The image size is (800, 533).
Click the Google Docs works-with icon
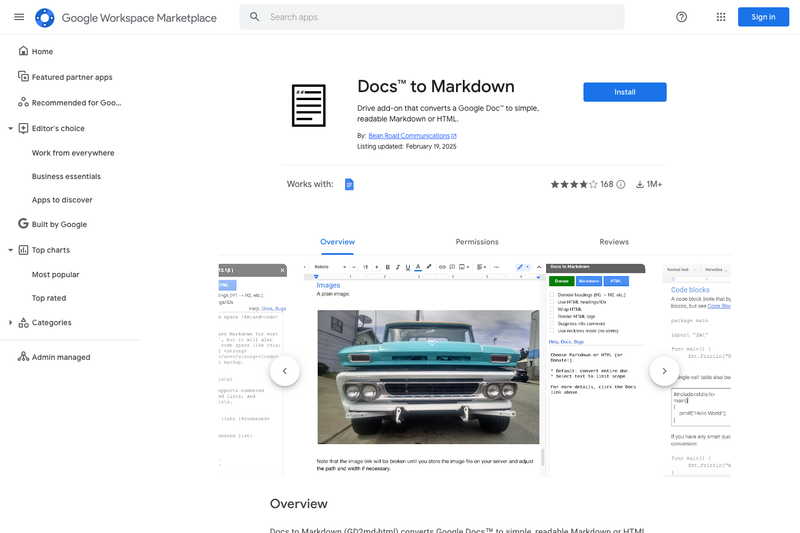(349, 184)
